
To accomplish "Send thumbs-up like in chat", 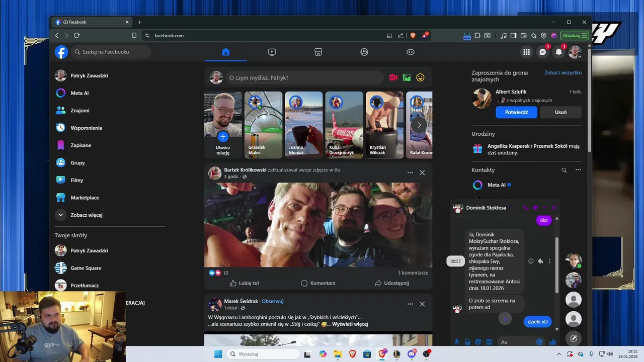I will (x=553, y=342).
